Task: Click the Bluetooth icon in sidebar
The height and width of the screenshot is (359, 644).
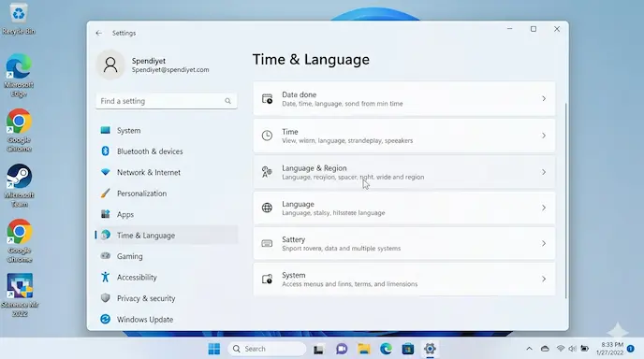Action: tap(106, 151)
